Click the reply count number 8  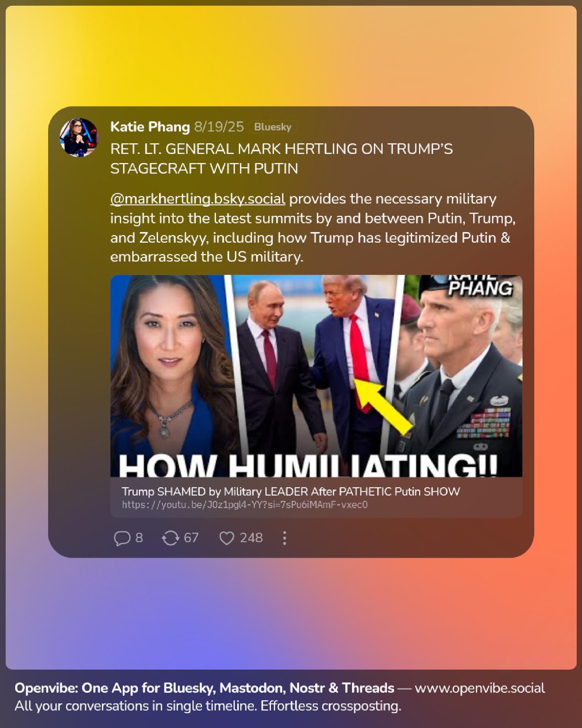pyautogui.click(x=139, y=538)
